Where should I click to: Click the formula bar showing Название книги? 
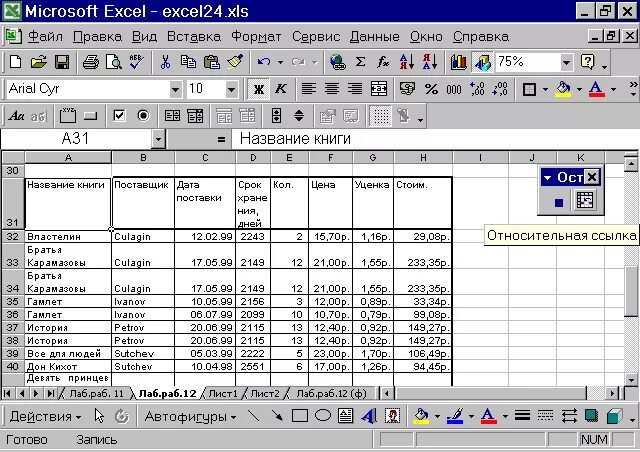[434, 139]
